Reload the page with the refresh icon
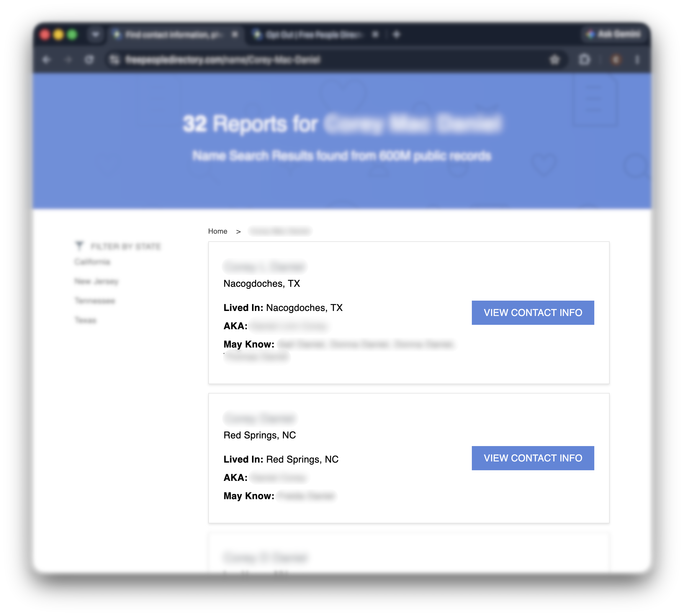Image resolution: width=684 pixels, height=616 pixels. point(89,60)
